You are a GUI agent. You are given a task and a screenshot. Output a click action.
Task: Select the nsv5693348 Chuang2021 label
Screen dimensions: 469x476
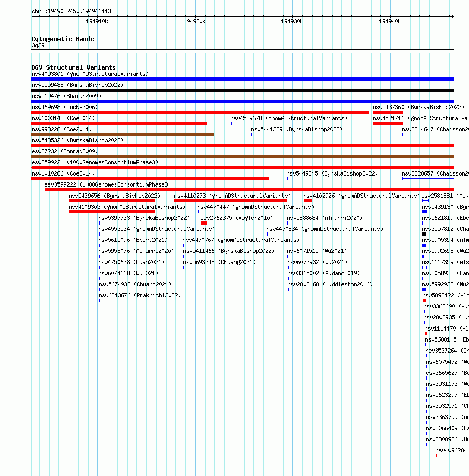pos(219,263)
